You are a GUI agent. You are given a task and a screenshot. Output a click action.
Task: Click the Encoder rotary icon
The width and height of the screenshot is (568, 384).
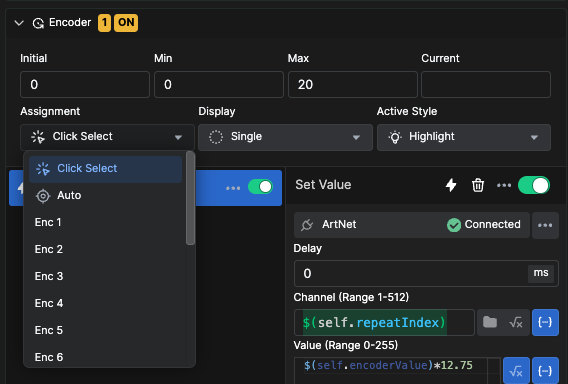pyautogui.click(x=38, y=24)
